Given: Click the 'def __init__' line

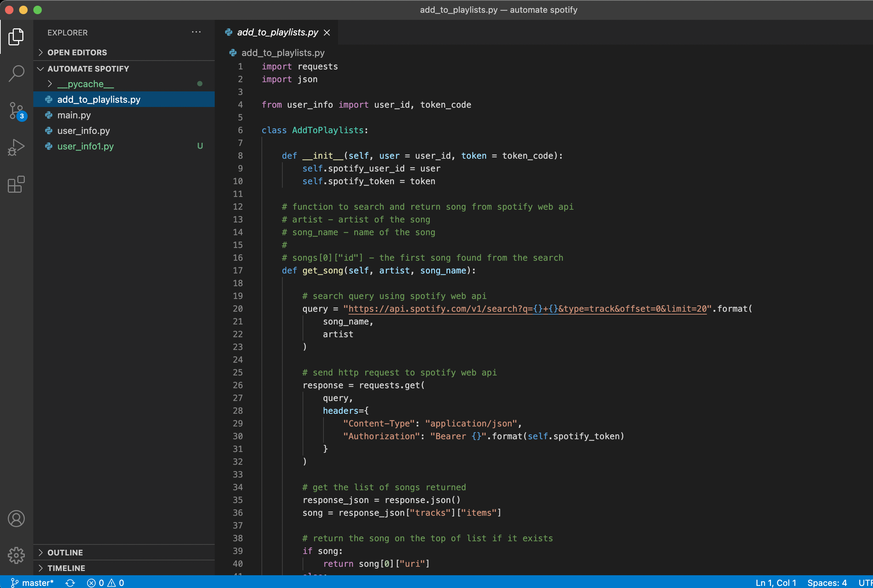Looking at the screenshot, I should (422, 156).
